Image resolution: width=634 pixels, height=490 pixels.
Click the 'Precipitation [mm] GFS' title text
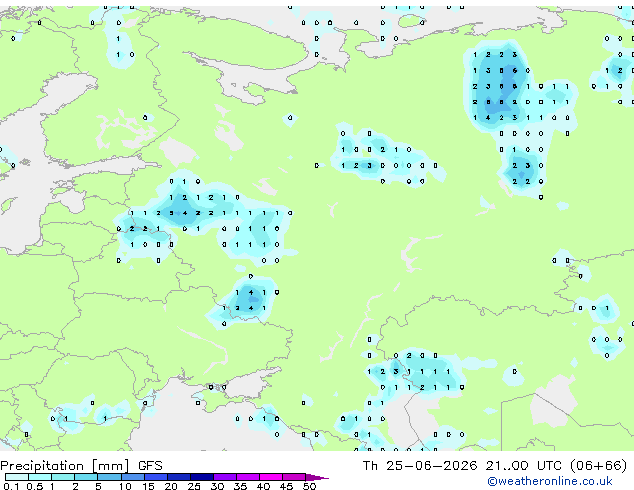click(x=81, y=466)
